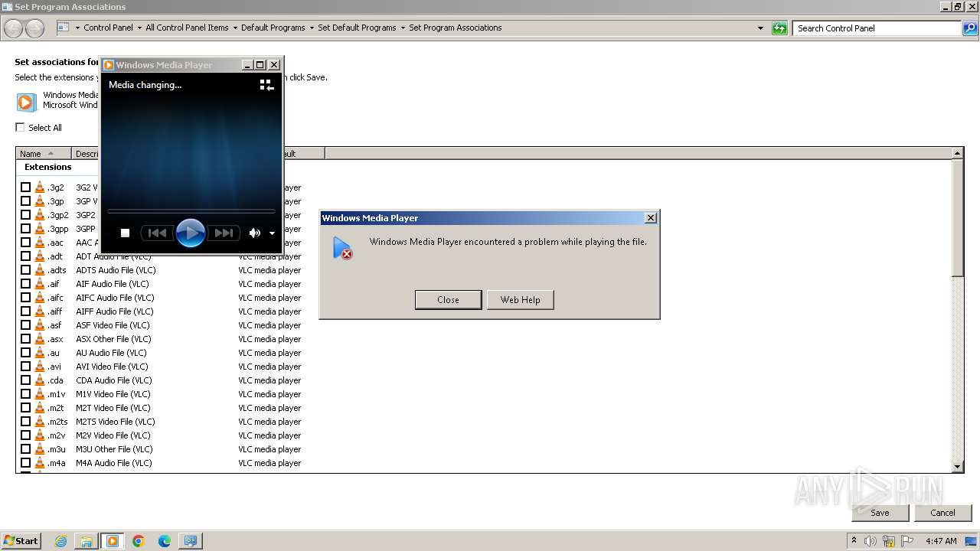
Task: Open Google Chrome from taskbar
Action: pyautogui.click(x=139, y=541)
